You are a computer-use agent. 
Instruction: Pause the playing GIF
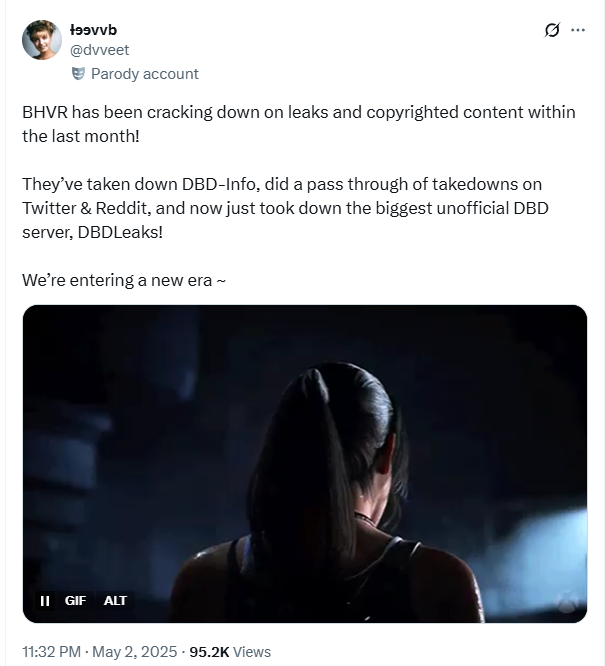pyautogui.click(x=45, y=601)
